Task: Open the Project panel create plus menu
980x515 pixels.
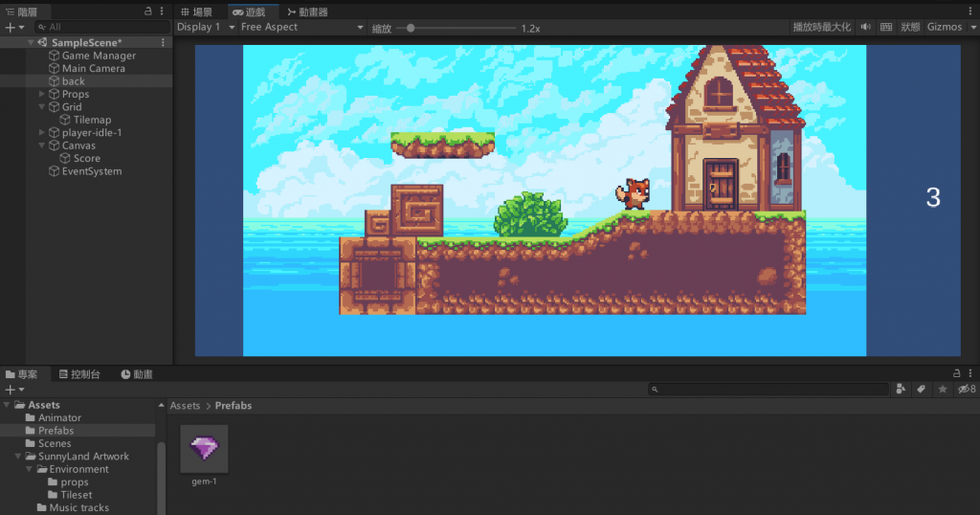Action: click(13, 390)
